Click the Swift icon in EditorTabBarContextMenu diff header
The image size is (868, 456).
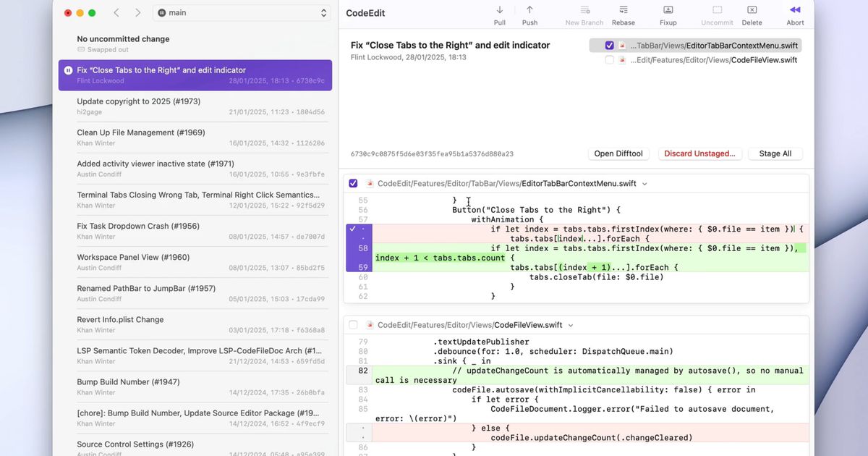pyautogui.click(x=369, y=184)
